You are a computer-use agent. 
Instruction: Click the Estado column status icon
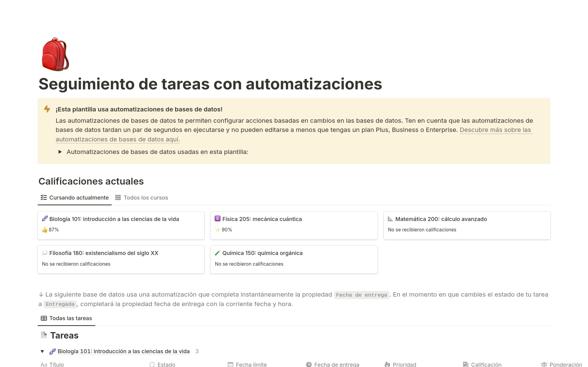tap(152, 364)
